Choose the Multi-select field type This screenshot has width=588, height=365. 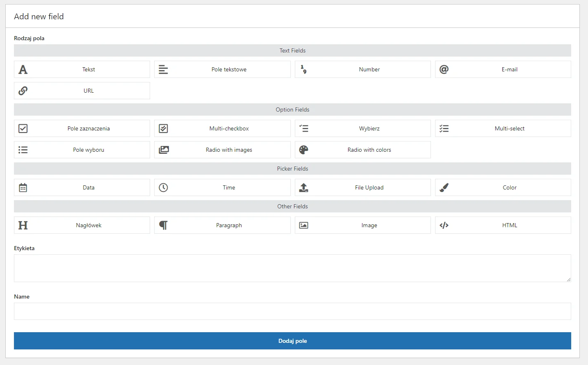click(x=503, y=129)
